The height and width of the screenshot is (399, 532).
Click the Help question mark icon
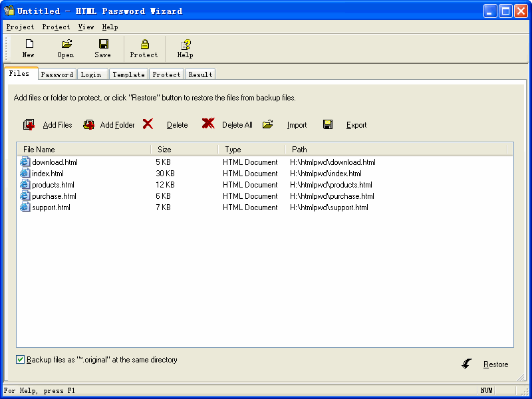click(186, 45)
